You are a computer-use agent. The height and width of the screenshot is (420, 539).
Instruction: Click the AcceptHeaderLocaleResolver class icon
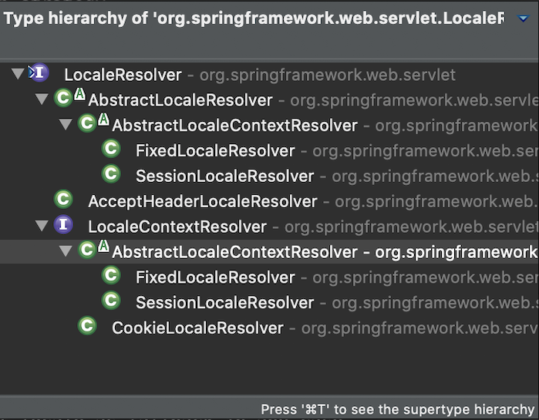(63, 199)
